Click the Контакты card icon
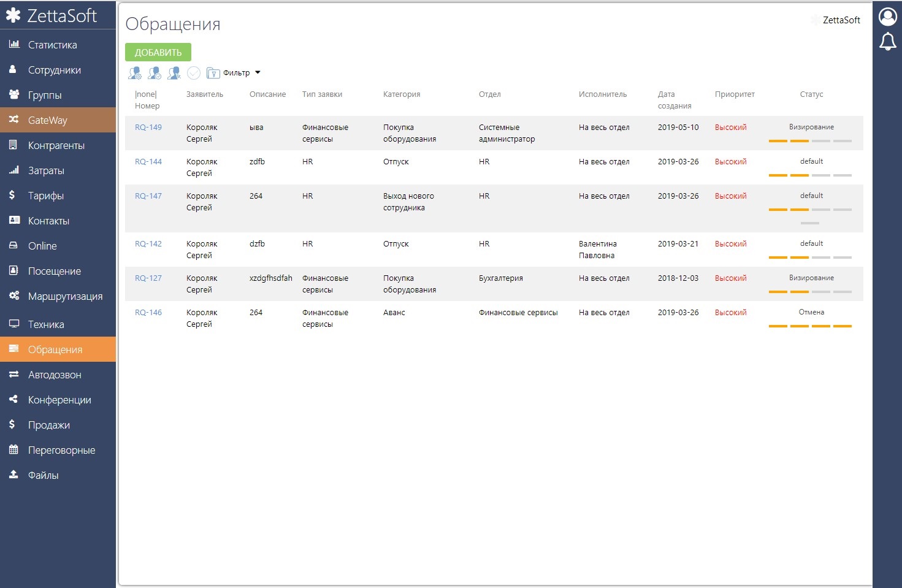 14,220
